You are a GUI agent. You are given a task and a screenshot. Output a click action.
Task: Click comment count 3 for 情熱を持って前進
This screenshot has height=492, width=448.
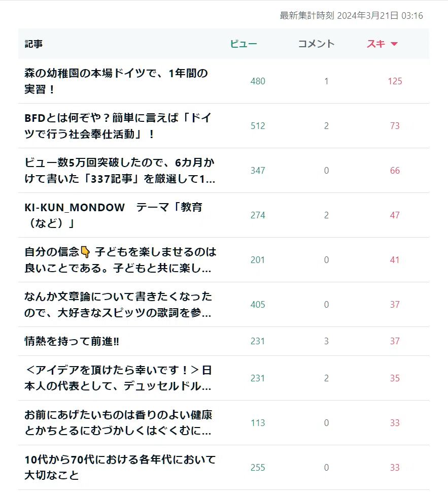point(326,341)
